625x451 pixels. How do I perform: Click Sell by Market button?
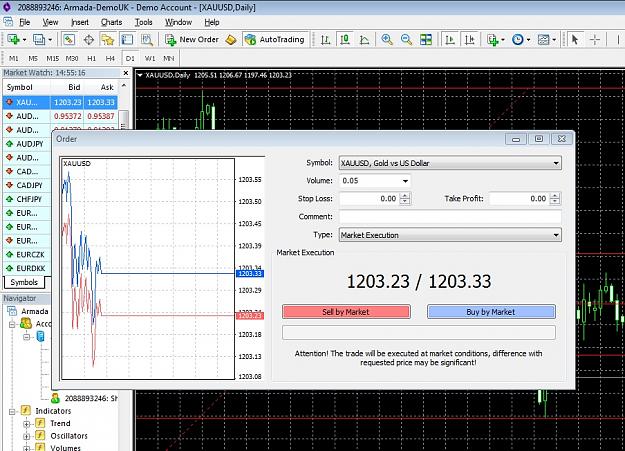pos(346,312)
